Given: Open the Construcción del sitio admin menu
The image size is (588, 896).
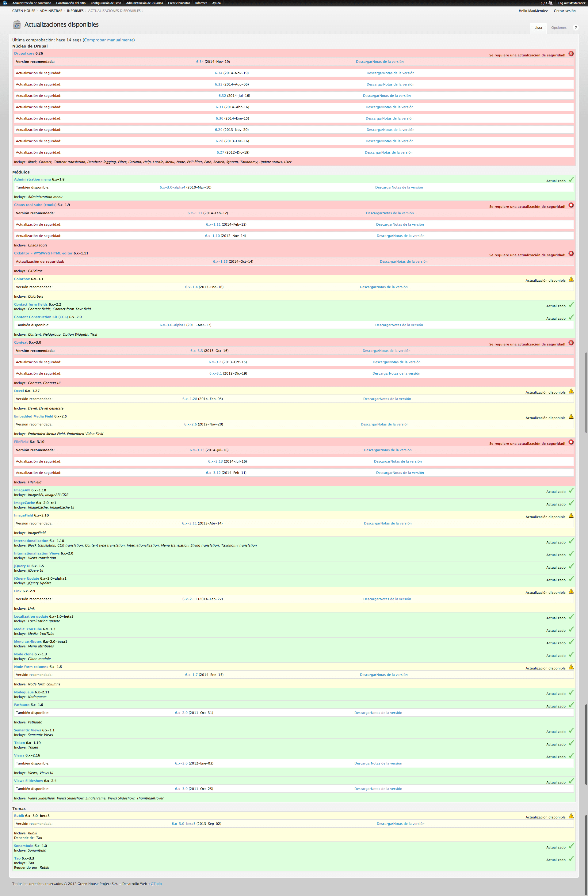Looking at the screenshot, I should [71, 3].
